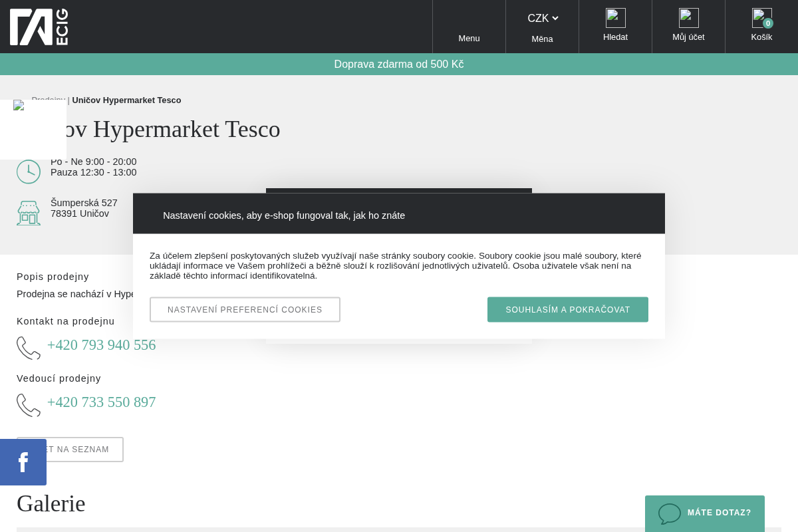Click the Zpět na seznam button

70,450
